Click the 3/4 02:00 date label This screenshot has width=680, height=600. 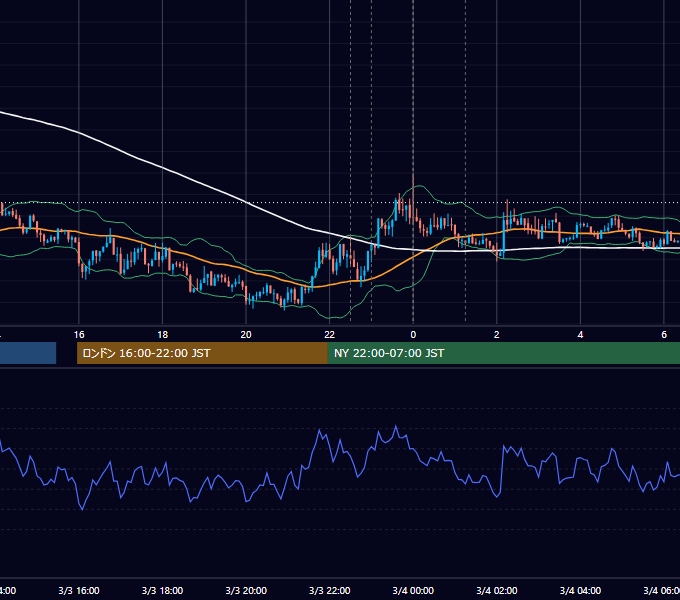pyautogui.click(x=497, y=591)
